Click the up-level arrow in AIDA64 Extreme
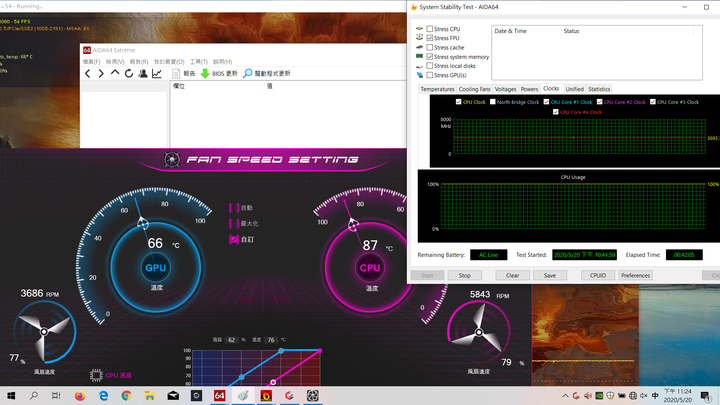The height and width of the screenshot is (405, 720). pos(115,73)
